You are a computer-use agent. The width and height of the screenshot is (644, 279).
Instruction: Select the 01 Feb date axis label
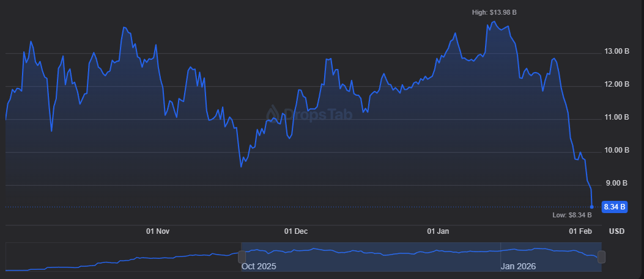pyautogui.click(x=580, y=231)
